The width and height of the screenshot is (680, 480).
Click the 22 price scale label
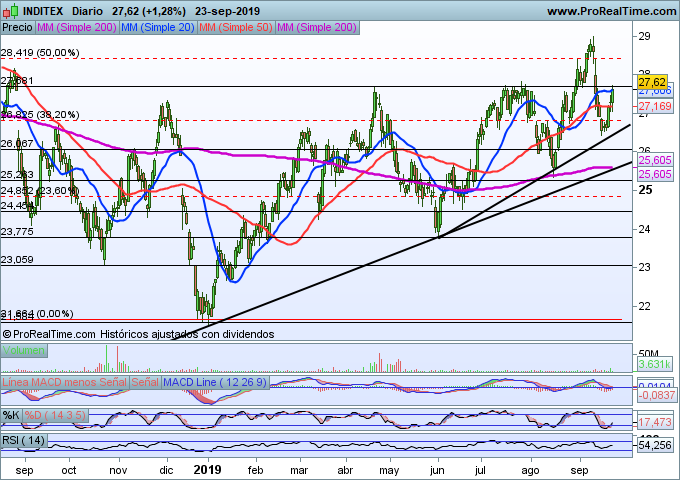click(644, 306)
